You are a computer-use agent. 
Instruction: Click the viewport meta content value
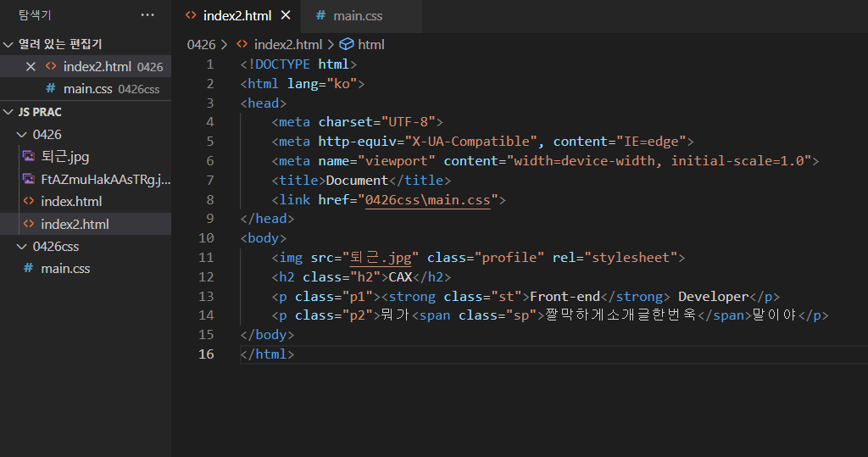(x=659, y=161)
